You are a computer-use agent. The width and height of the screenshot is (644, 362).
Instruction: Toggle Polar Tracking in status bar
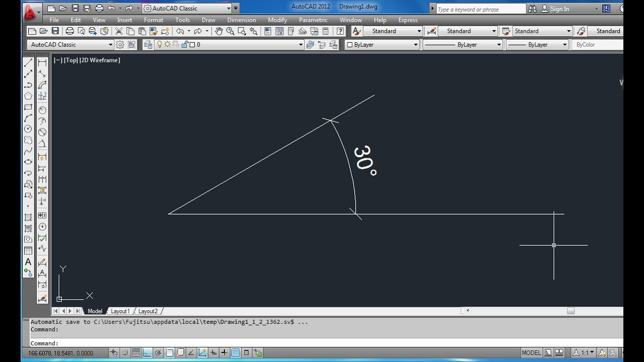pyautogui.click(x=158, y=353)
